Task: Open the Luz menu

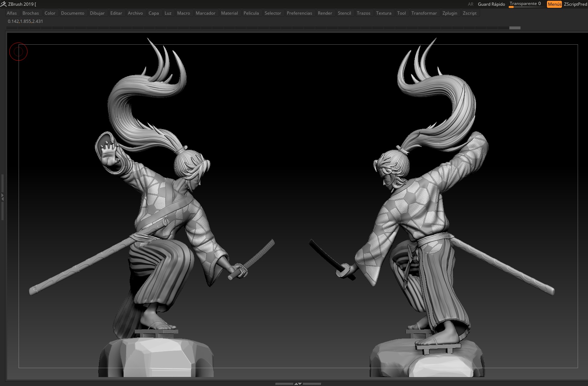Action: tap(168, 13)
